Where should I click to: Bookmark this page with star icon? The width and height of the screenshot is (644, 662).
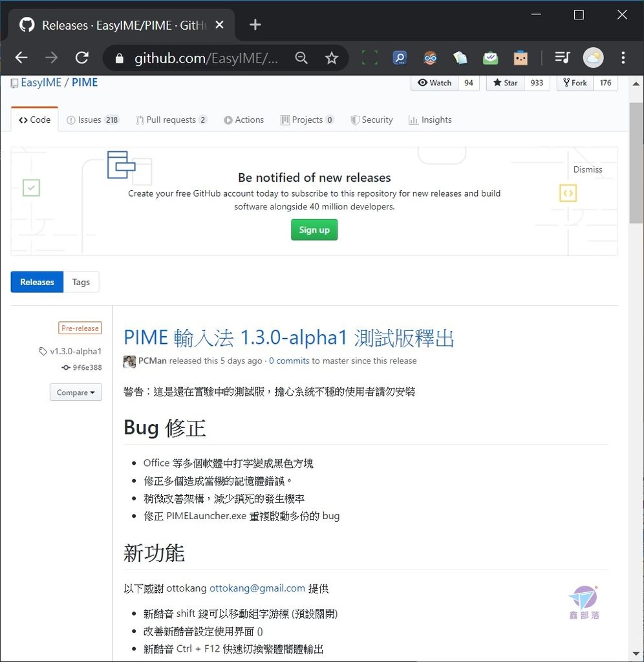click(332, 58)
